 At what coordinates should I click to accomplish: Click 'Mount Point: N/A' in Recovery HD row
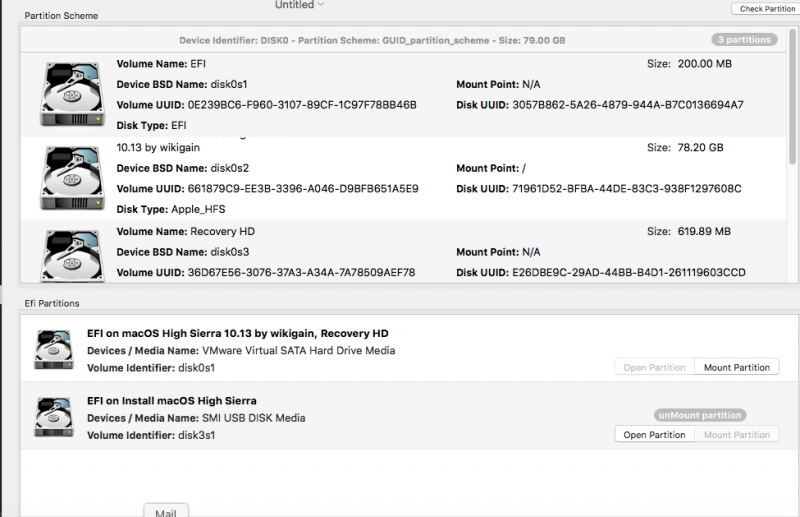coord(498,252)
